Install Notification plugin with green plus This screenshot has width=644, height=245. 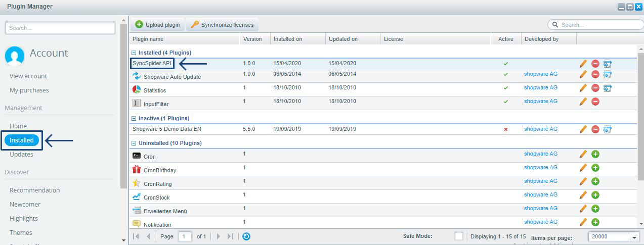coord(595,222)
